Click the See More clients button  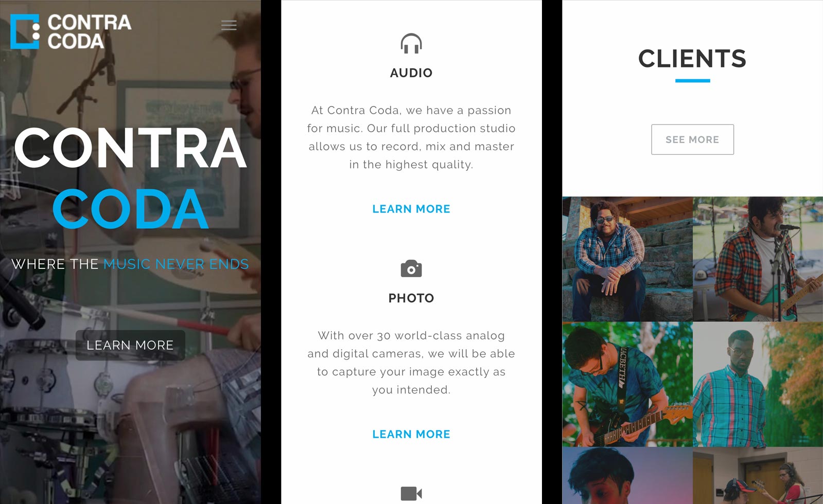click(x=692, y=139)
